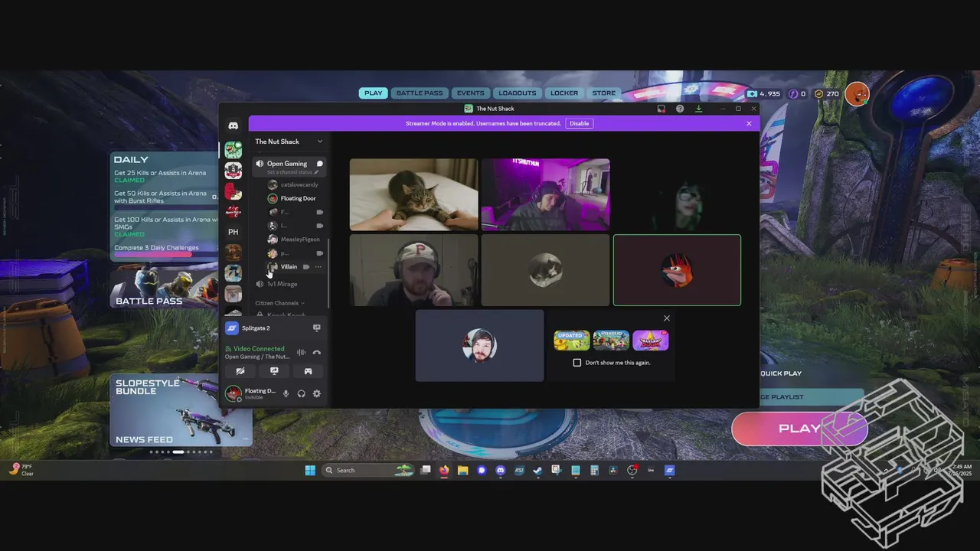The image size is (980, 551).
Task: Click the stream icon next to Splitgate 2
Action: pyautogui.click(x=316, y=328)
